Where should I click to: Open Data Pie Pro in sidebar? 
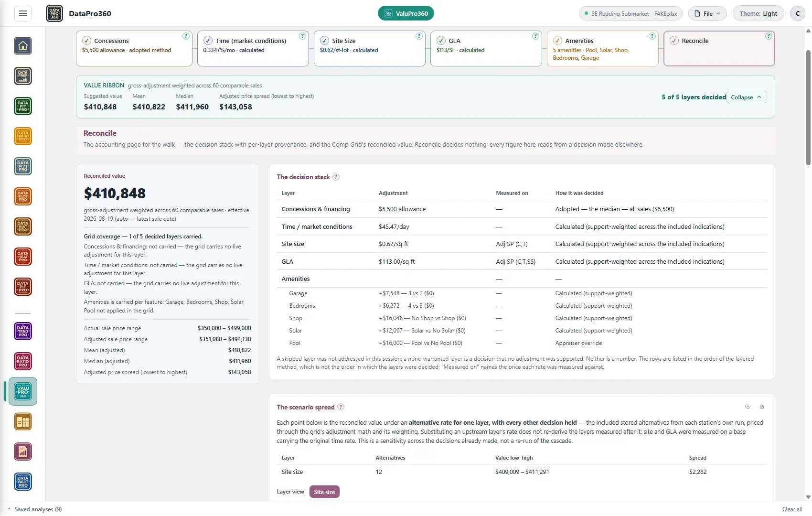[23, 287]
